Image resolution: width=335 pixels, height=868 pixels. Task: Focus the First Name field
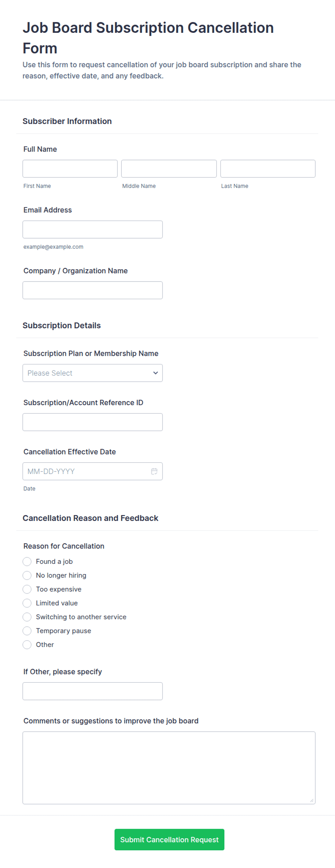click(70, 169)
